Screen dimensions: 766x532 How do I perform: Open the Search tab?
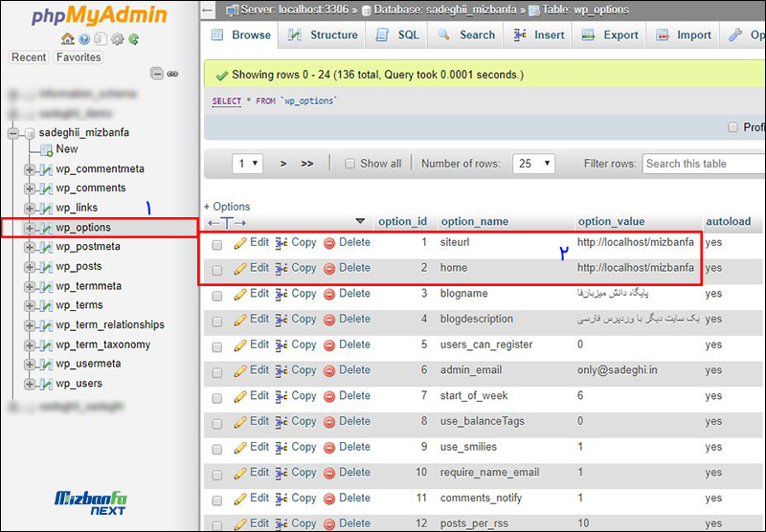point(466,35)
